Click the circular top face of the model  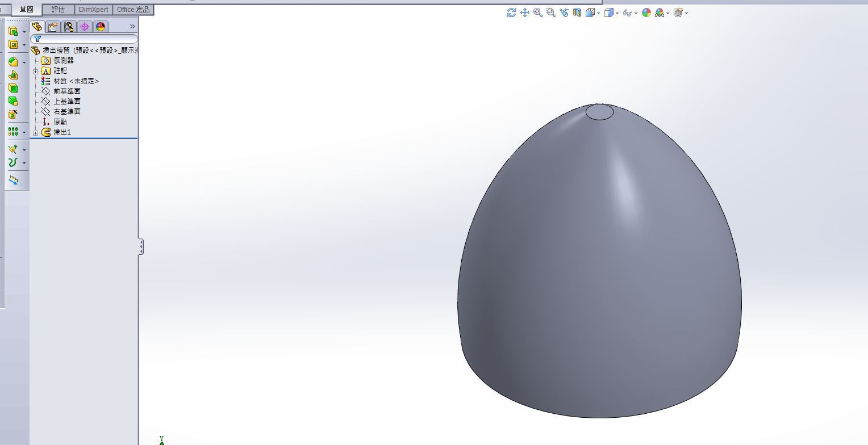click(599, 112)
